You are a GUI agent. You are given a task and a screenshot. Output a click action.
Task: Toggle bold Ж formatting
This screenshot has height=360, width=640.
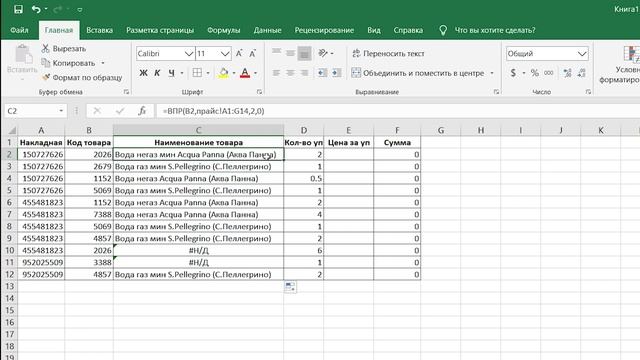[x=143, y=73]
